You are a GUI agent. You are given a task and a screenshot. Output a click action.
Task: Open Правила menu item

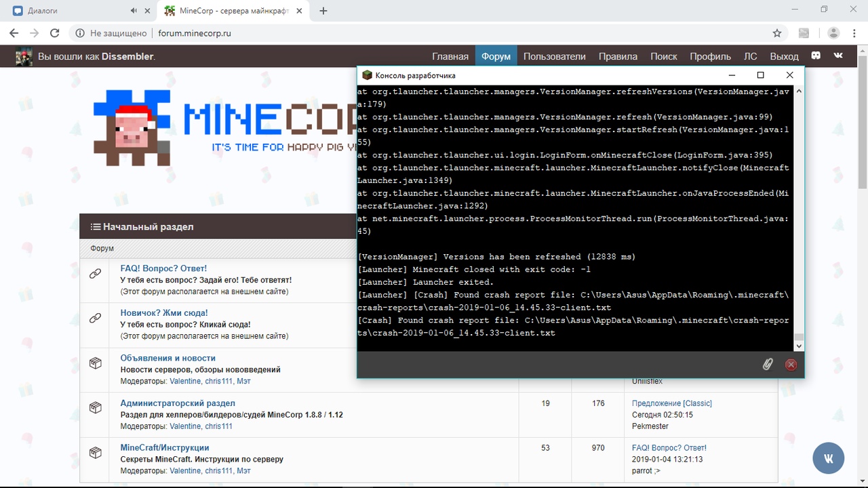pos(618,56)
